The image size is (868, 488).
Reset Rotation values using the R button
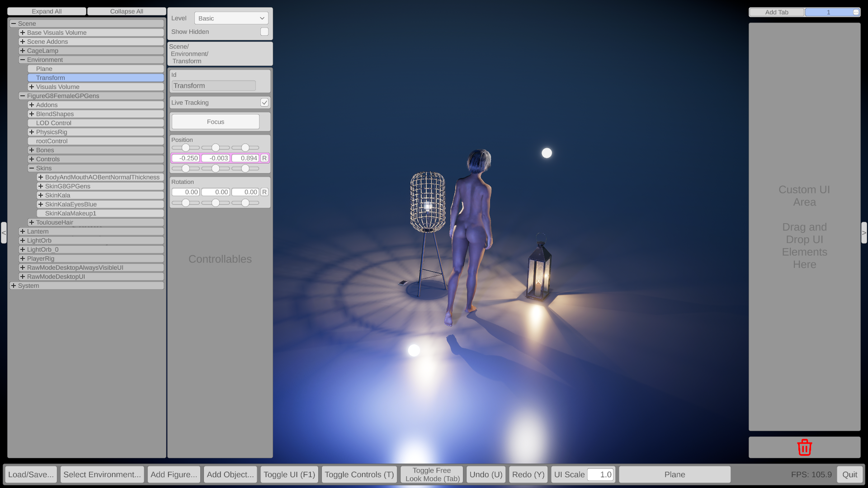point(264,192)
